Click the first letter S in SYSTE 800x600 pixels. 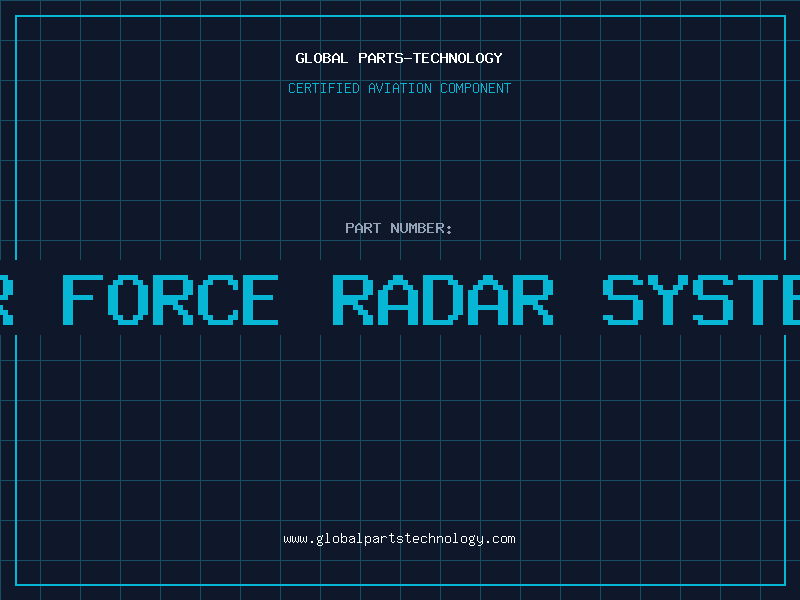coord(625,300)
